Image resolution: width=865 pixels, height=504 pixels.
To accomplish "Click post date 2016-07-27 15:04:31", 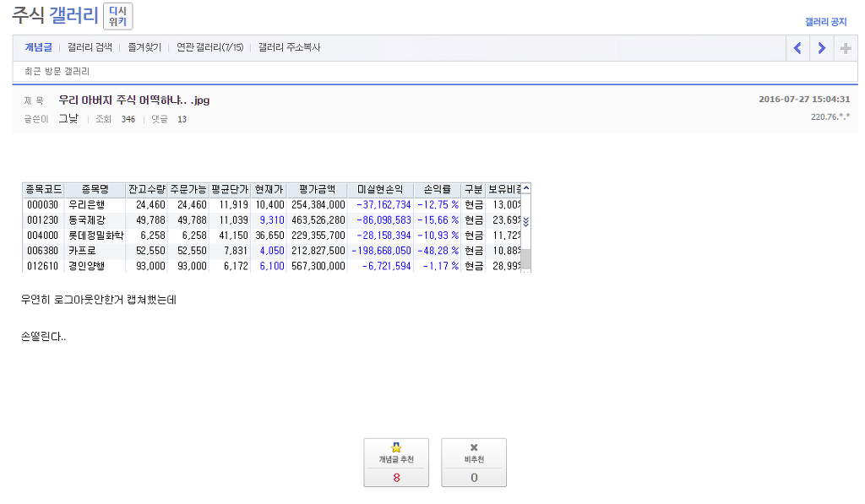I will click(x=804, y=100).
